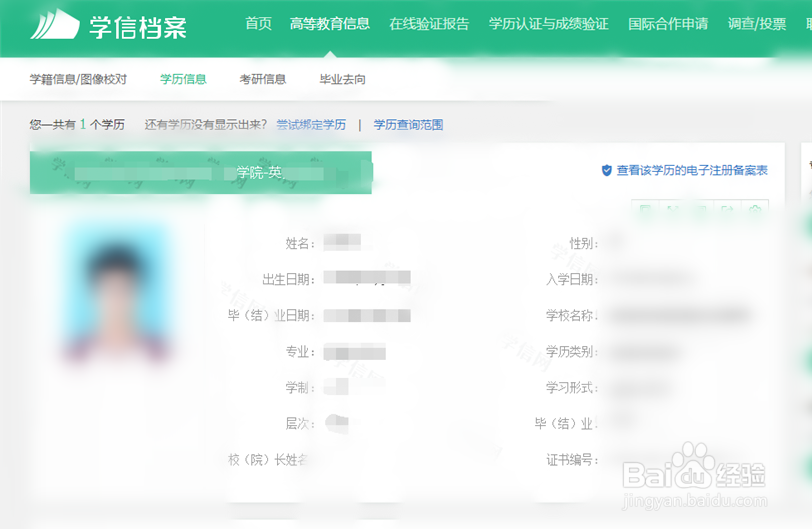The height and width of the screenshot is (529, 812).
Task: Switch to 考研信息 tab
Action: 263,79
